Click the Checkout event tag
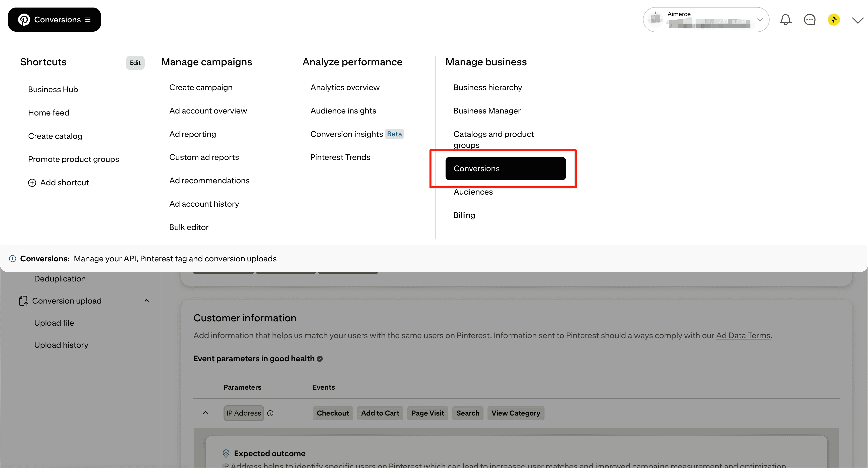This screenshot has width=868, height=468. click(333, 413)
